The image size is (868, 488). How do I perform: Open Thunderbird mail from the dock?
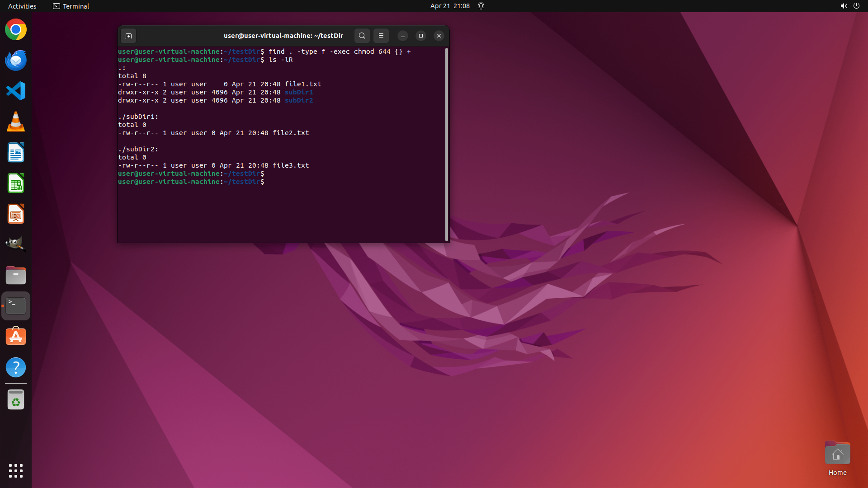click(16, 61)
